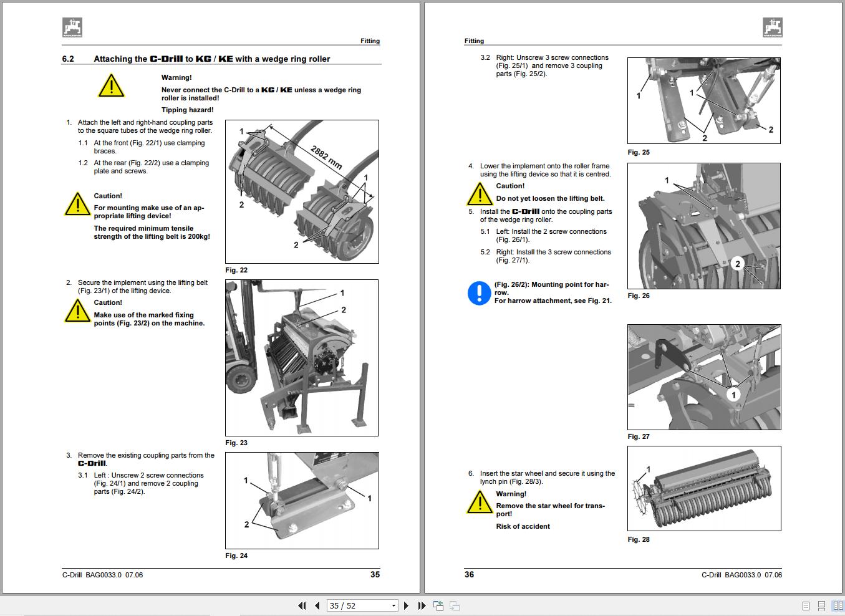Toggle the two-page facing layout
845x616 pixels.
coord(838,605)
